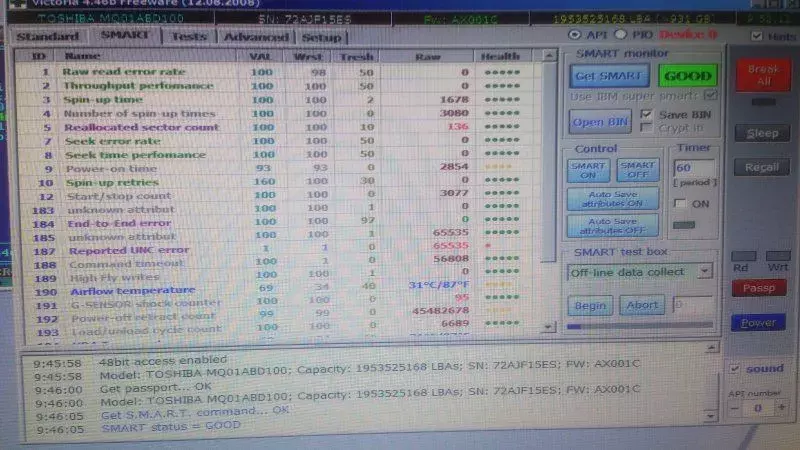
Task: Click the green GOOD status indicator
Action: (x=687, y=76)
